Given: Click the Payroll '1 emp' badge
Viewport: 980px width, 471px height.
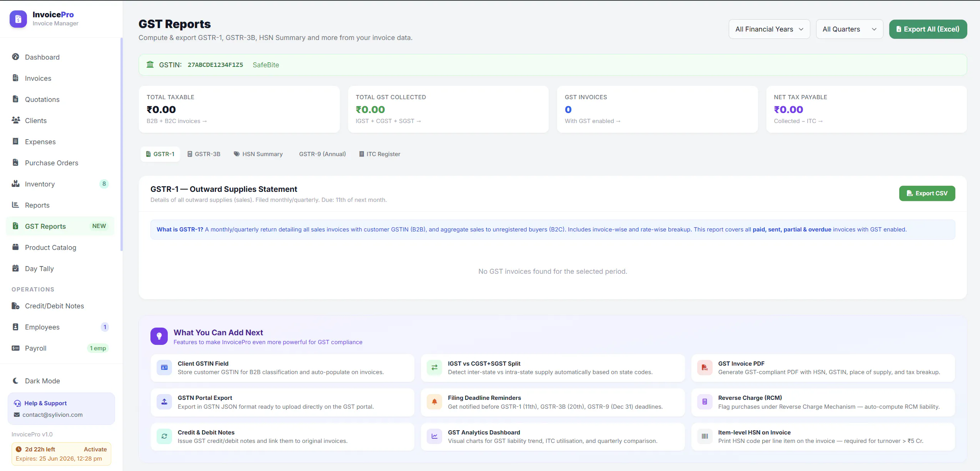Looking at the screenshot, I should tap(98, 348).
